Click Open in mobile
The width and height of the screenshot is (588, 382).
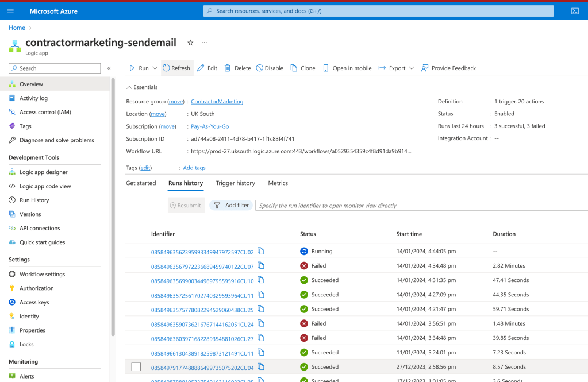coord(347,68)
